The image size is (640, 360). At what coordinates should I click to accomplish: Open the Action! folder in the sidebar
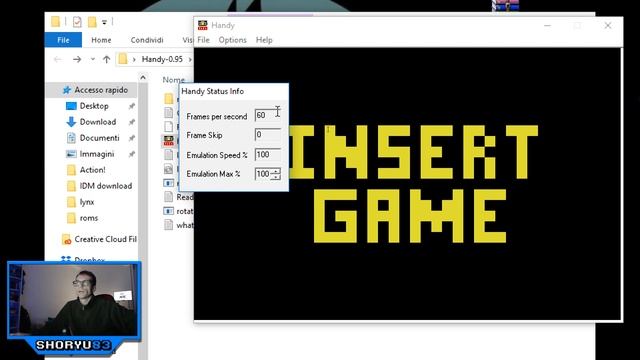point(92,170)
